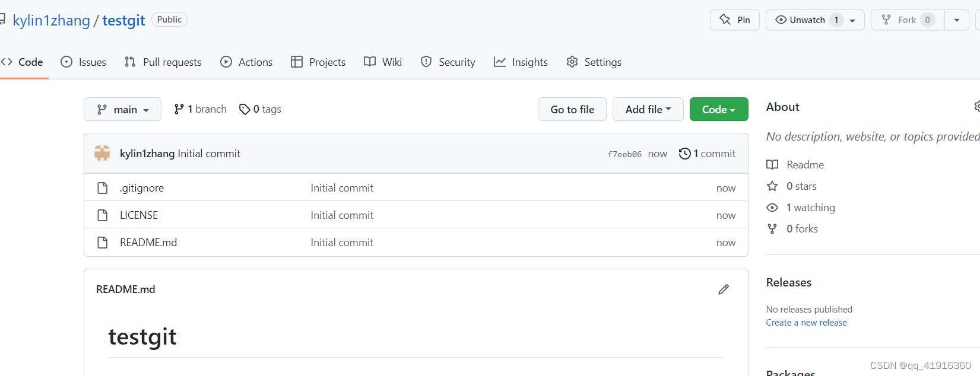The image size is (980, 376).
Task: Click the tag icon beside 0 tags
Action: [x=245, y=109]
